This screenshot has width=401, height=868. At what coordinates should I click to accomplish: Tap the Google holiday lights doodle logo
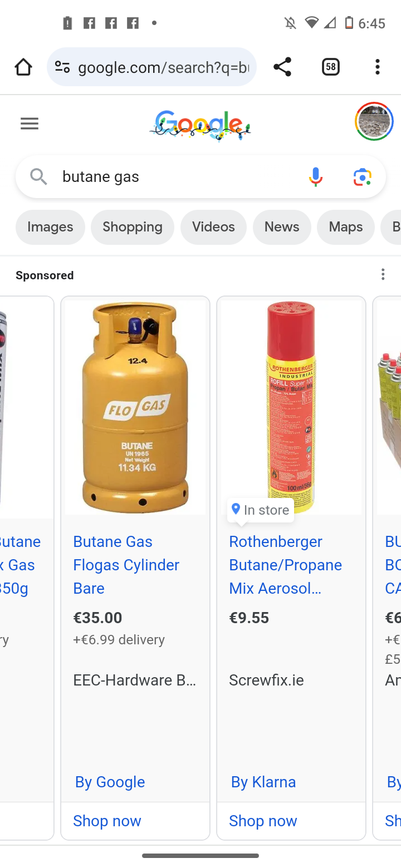tap(200, 125)
